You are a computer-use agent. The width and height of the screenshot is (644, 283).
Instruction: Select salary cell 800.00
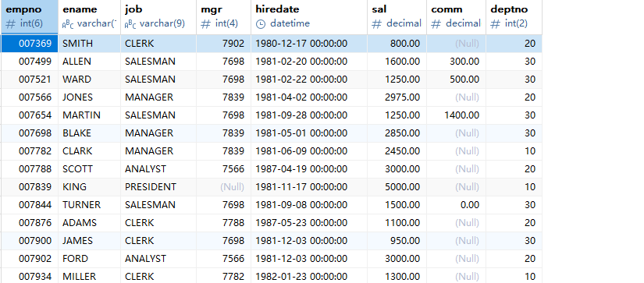click(x=397, y=44)
